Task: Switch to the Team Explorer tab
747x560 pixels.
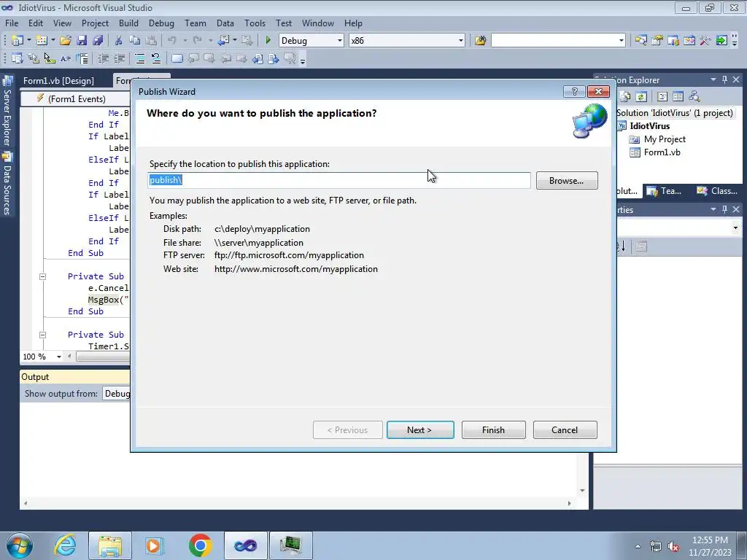Action: coord(665,191)
